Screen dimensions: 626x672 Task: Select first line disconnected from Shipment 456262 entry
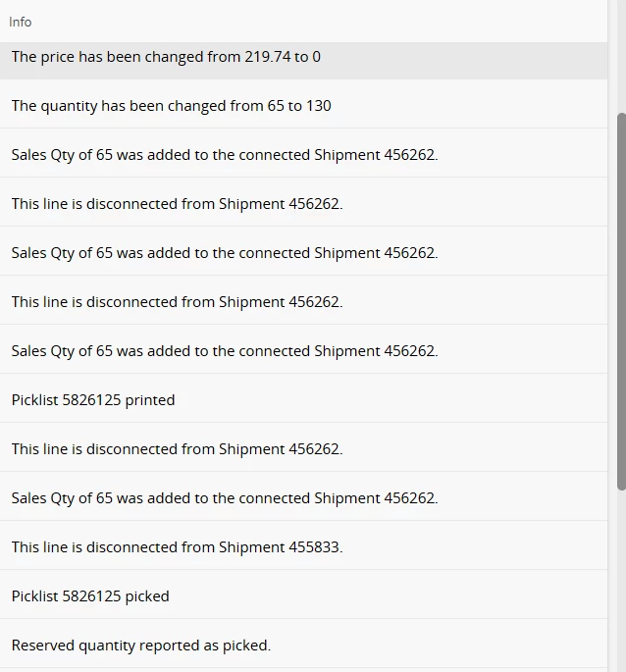tap(303, 204)
